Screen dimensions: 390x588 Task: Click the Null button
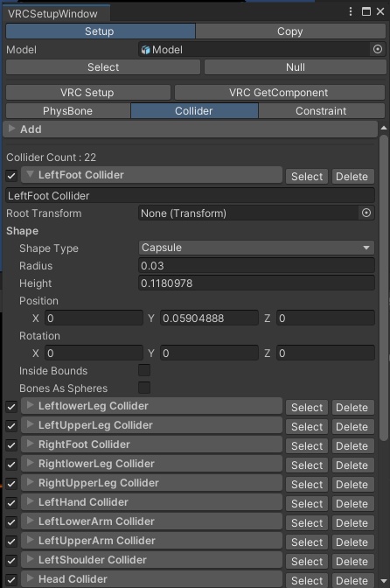tap(296, 67)
